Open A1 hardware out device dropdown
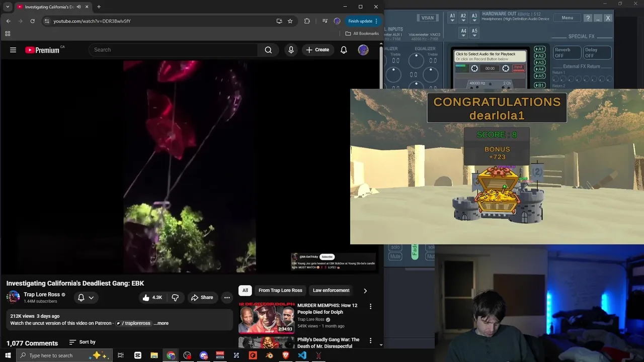The width and height of the screenshot is (644, 362). (452, 19)
